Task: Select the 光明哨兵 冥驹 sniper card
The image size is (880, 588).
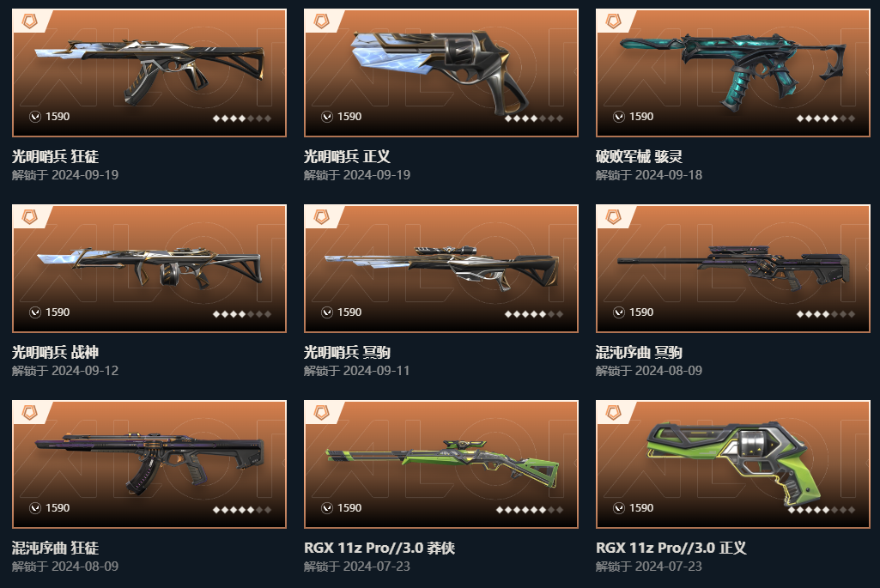Action: point(441,269)
